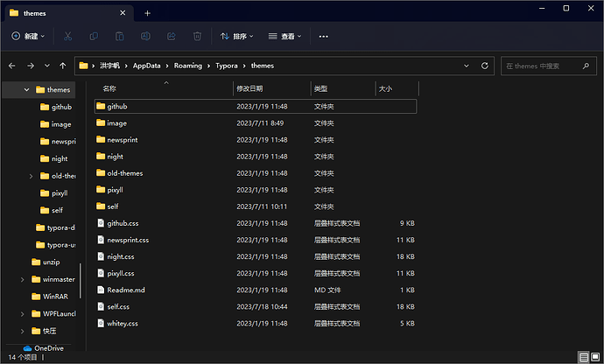Click the Copy icon in toolbar
This screenshot has height=364, width=604.
94,36
